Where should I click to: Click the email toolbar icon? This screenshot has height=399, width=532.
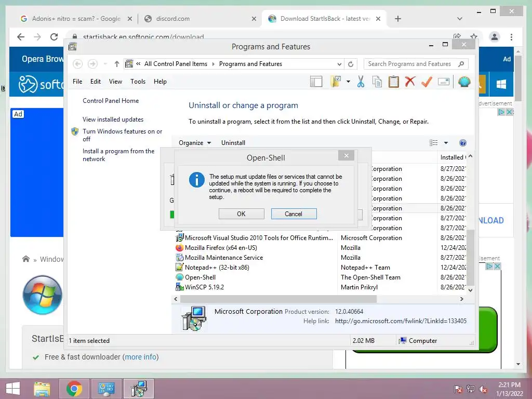444,82
